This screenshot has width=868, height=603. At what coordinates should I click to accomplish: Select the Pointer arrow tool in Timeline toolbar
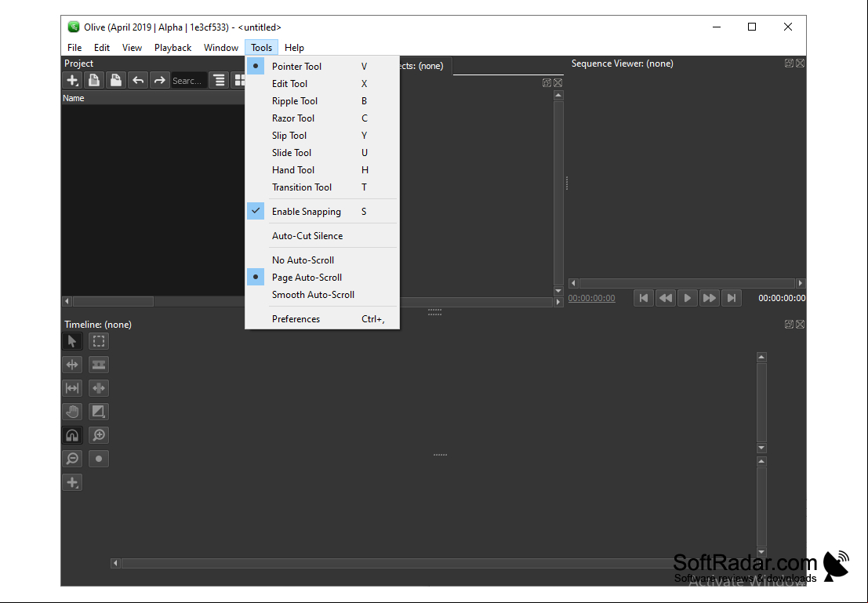(x=72, y=341)
